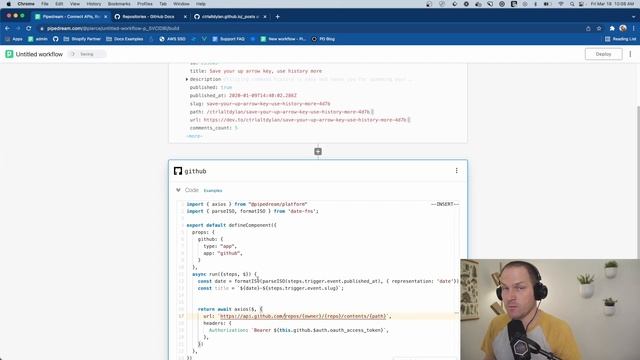
Task: Click the battery status icon
Action: click(547, 4)
